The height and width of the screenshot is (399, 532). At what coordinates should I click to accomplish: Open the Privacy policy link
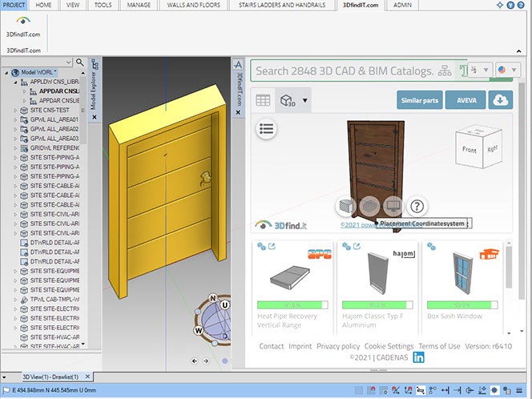(338, 346)
